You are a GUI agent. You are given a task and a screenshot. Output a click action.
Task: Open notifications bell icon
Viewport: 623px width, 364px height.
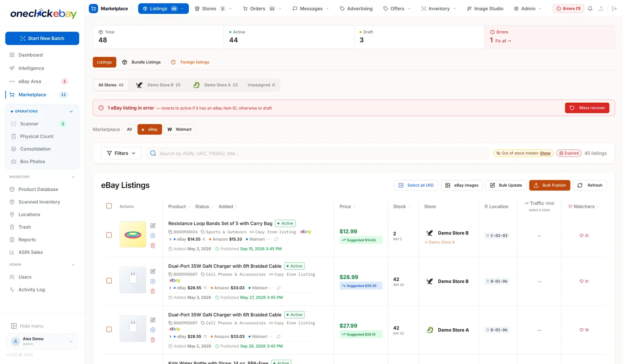pyautogui.click(x=590, y=9)
